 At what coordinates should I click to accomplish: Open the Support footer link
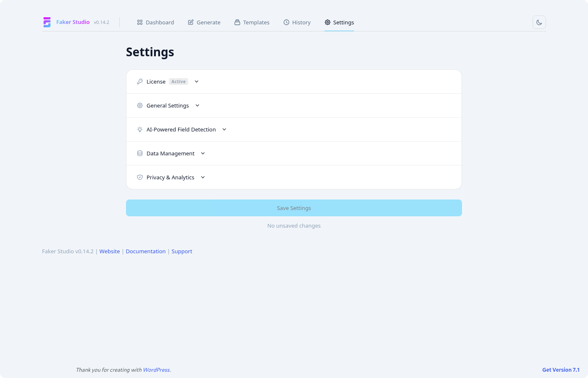click(x=182, y=251)
